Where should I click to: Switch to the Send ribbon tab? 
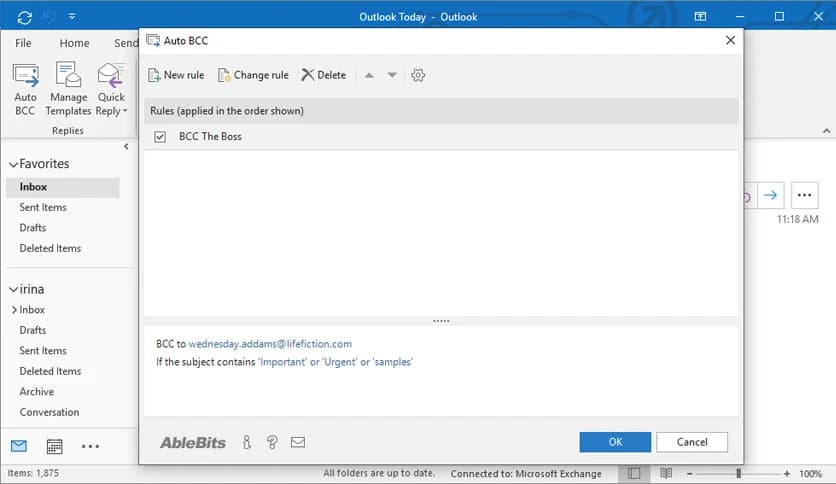point(125,43)
